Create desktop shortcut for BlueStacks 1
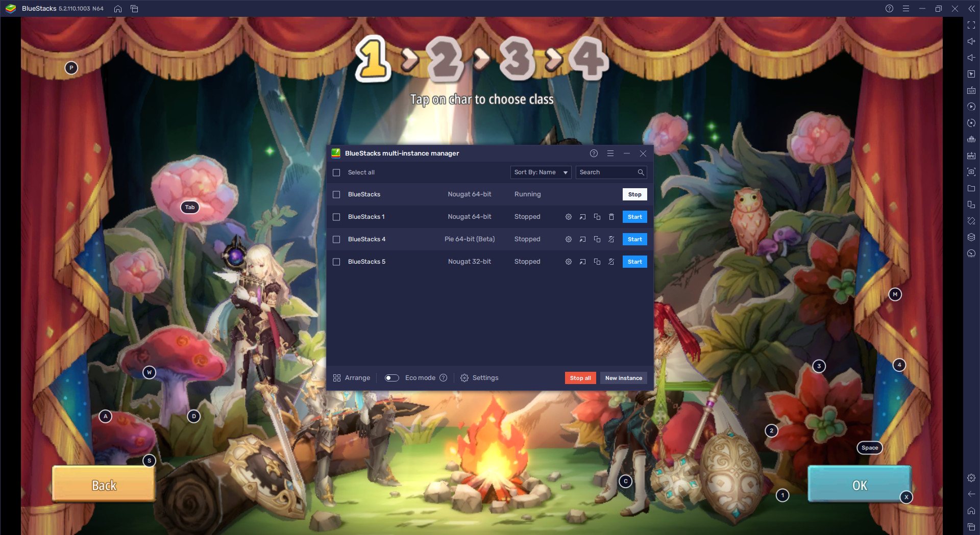The image size is (980, 535). tap(582, 217)
